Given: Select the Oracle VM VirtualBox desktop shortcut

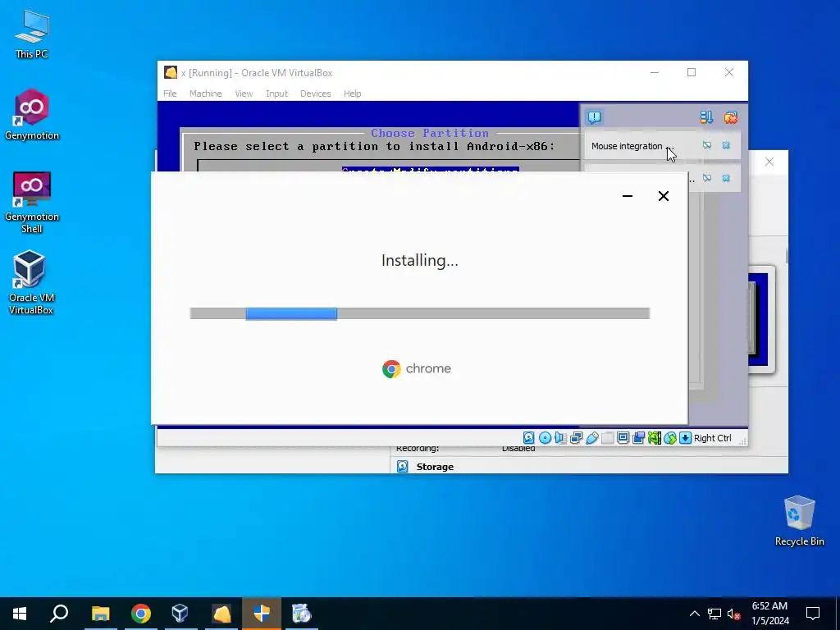Looking at the screenshot, I should (30, 282).
